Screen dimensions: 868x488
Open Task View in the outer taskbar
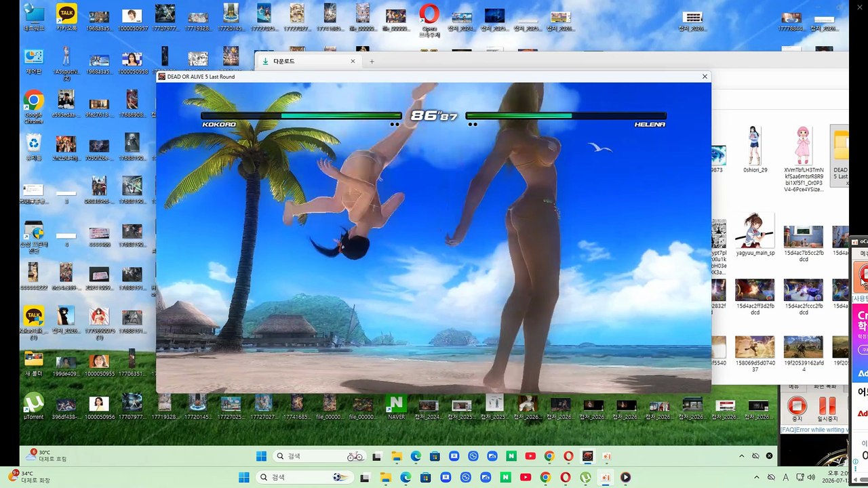coord(365,477)
